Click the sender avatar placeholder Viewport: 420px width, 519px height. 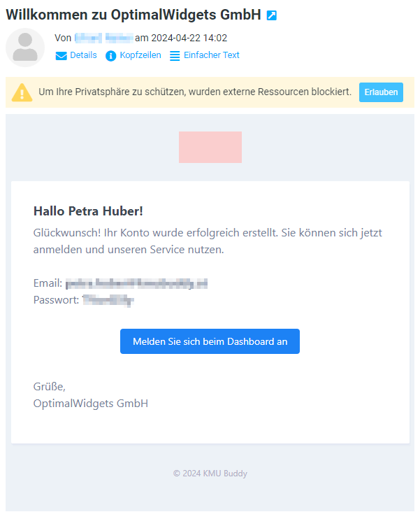25,48
